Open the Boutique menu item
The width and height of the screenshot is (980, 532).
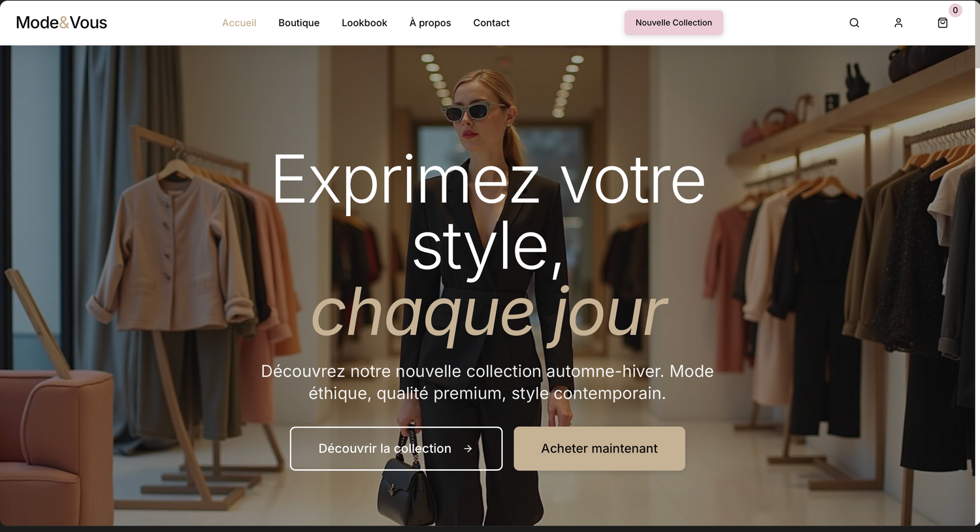point(299,23)
